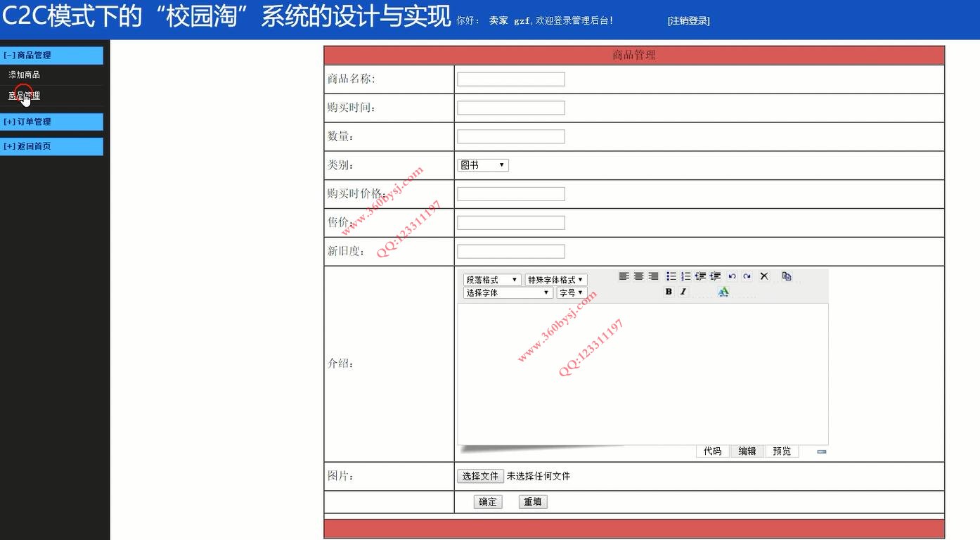
Task: Open 段落格式 paragraph format dropdown
Action: coord(492,280)
